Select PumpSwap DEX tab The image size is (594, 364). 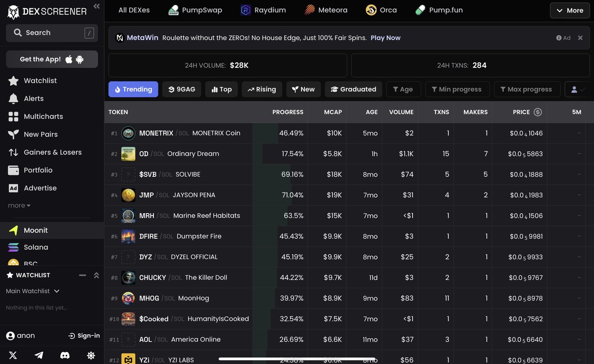195,10
